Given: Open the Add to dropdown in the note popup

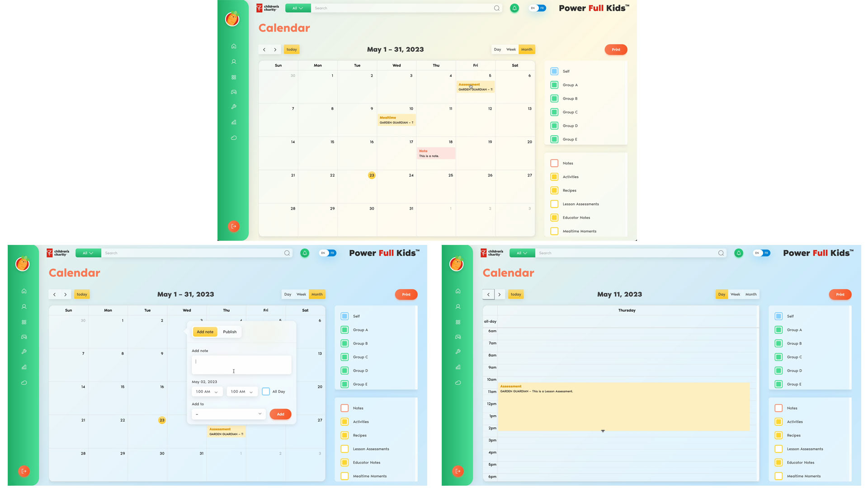Looking at the screenshot, I should [229, 414].
